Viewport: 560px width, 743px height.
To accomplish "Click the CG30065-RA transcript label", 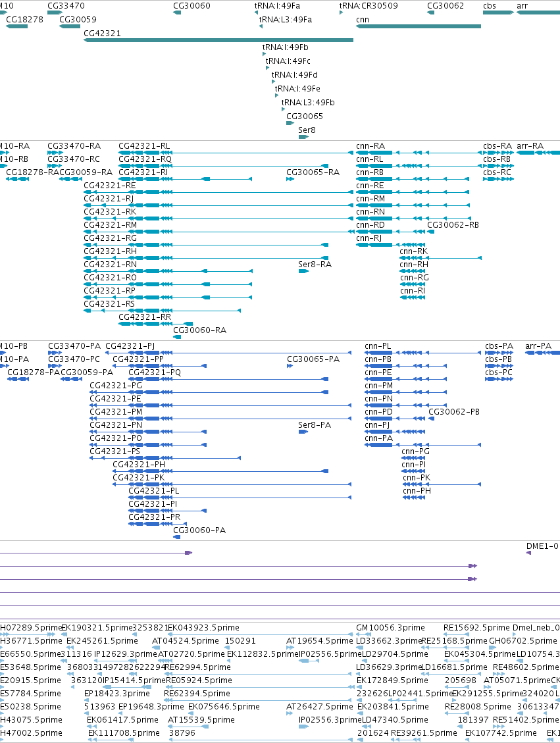I will click(x=313, y=172).
